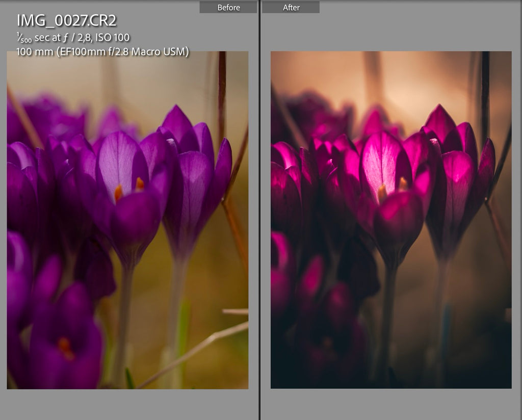This screenshot has height=420, width=522.
Task: Click the Before view label
Action: (x=228, y=7)
